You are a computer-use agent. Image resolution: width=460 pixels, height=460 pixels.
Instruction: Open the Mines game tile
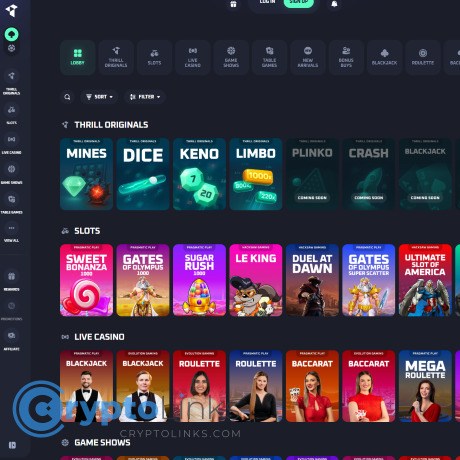click(x=86, y=174)
